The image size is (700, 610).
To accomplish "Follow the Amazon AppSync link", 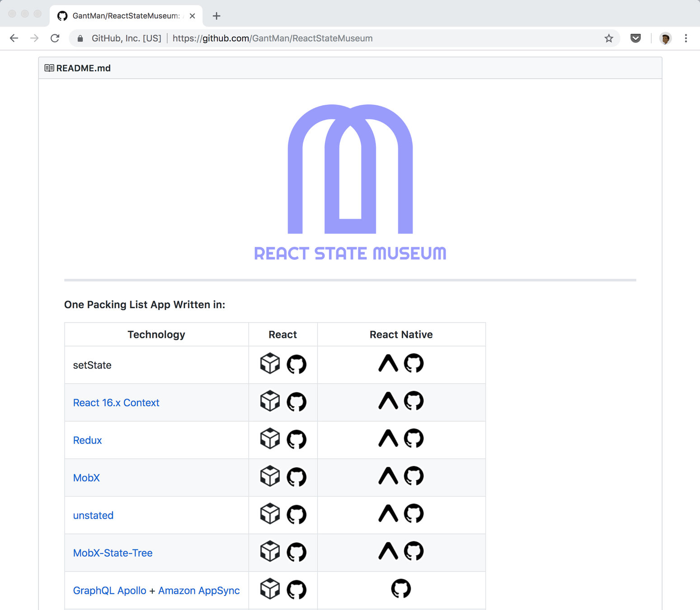I will point(199,591).
